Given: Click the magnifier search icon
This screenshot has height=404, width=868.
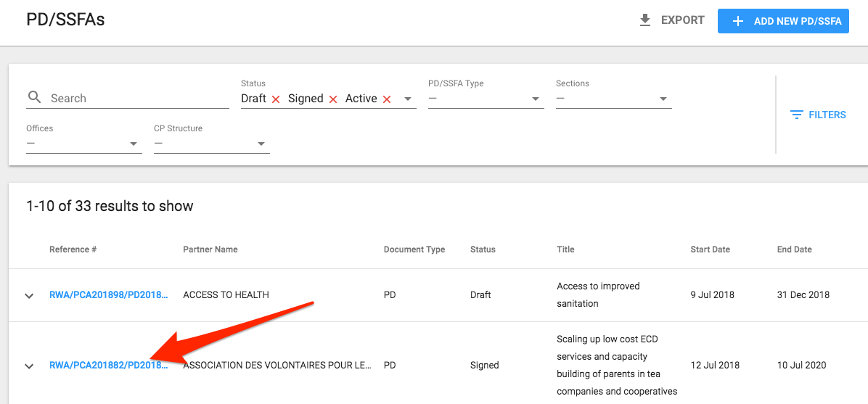Looking at the screenshot, I should [x=34, y=98].
